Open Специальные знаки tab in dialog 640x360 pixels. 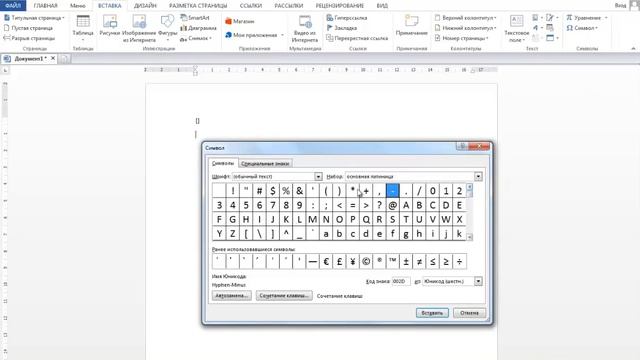265,164
